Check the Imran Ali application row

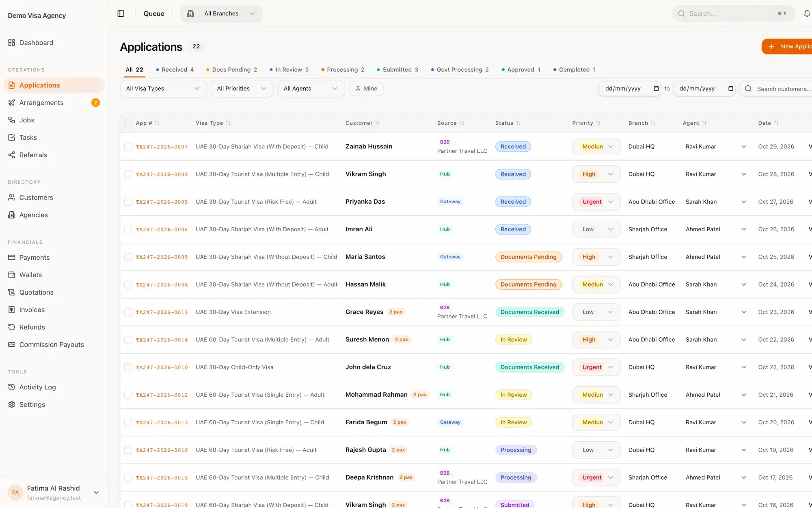coord(128,230)
